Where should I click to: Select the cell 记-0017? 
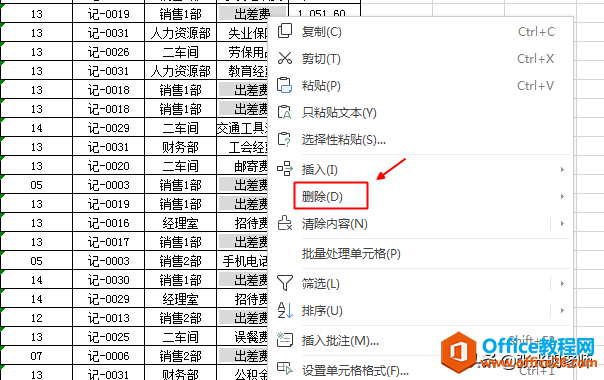108,242
